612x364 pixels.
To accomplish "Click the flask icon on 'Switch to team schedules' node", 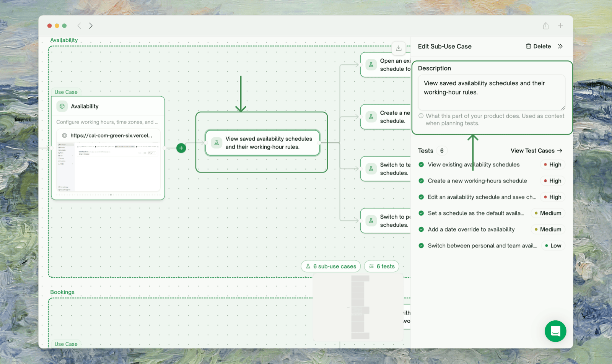I will pyautogui.click(x=371, y=169).
